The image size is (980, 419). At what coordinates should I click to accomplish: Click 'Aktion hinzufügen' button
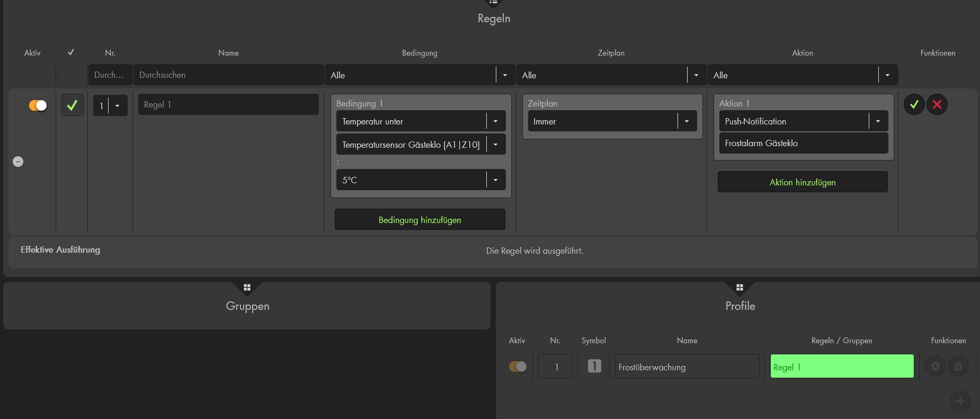(803, 182)
